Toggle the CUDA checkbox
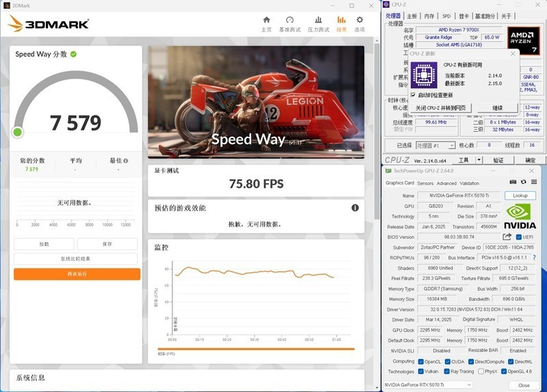 pyautogui.click(x=448, y=362)
